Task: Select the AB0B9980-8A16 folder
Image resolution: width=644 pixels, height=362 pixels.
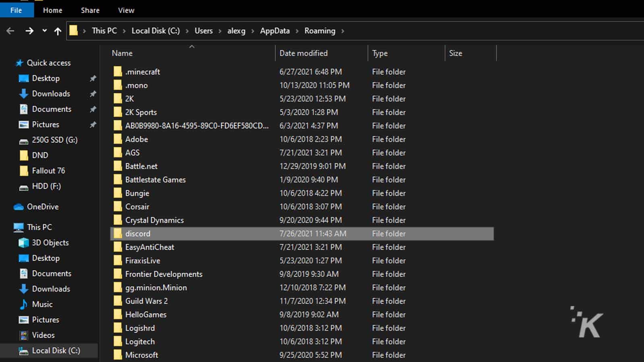Action: tap(197, 125)
